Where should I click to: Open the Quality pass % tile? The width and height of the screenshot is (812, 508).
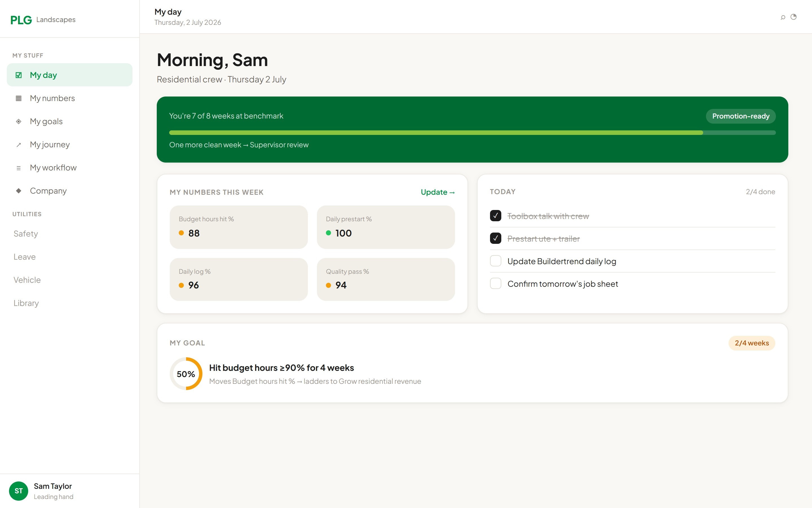[x=386, y=279]
